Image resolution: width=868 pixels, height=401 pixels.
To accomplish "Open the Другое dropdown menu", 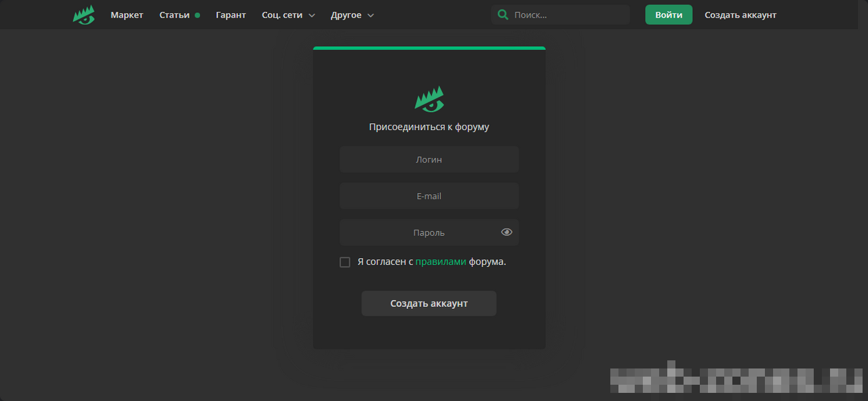I will (x=352, y=15).
